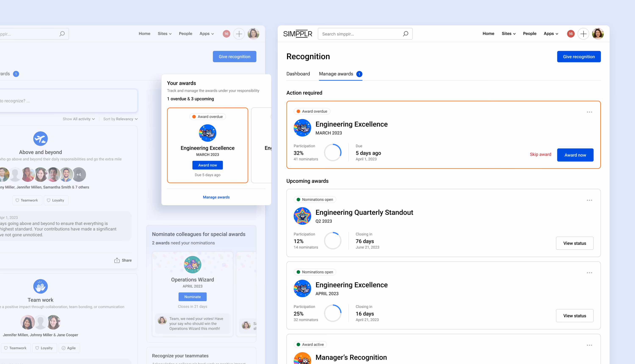Click the search magnifier icon in right window
The width and height of the screenshot is (635, 364).
[x=406, y=34]
